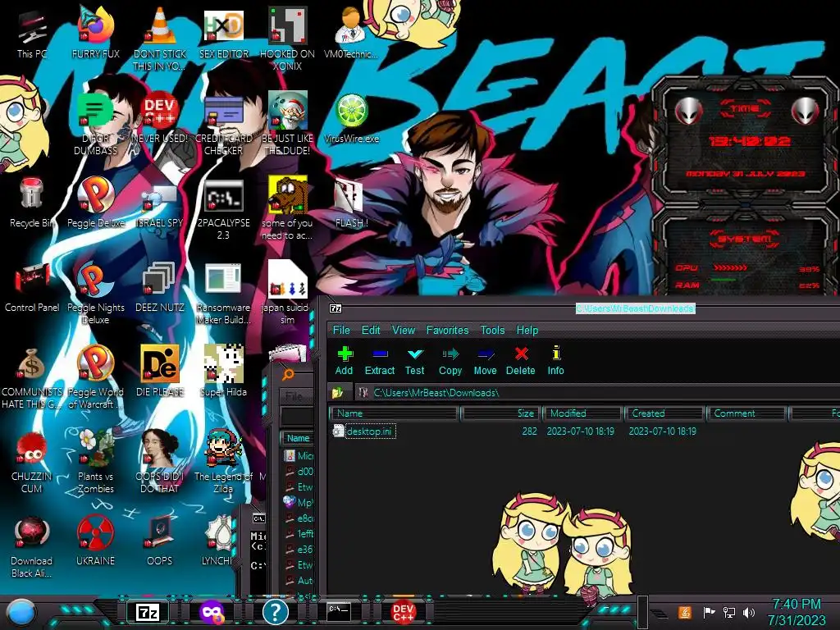Select the VLC cone desktop icon
Viewport: 840px width, 630px height.
160,39
